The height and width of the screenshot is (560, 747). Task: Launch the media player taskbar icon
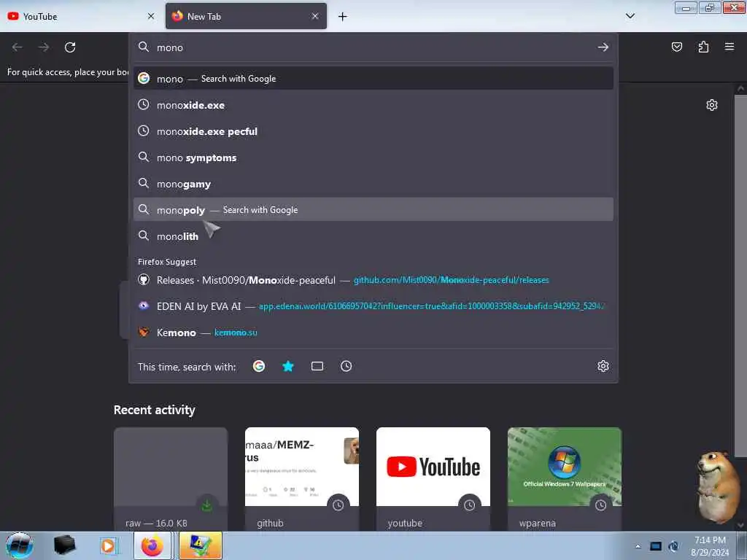108,545
